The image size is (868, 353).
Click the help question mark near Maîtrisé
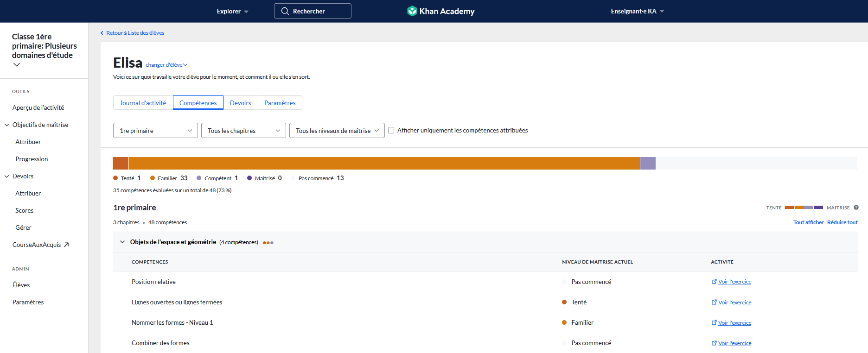click(856, 208)
